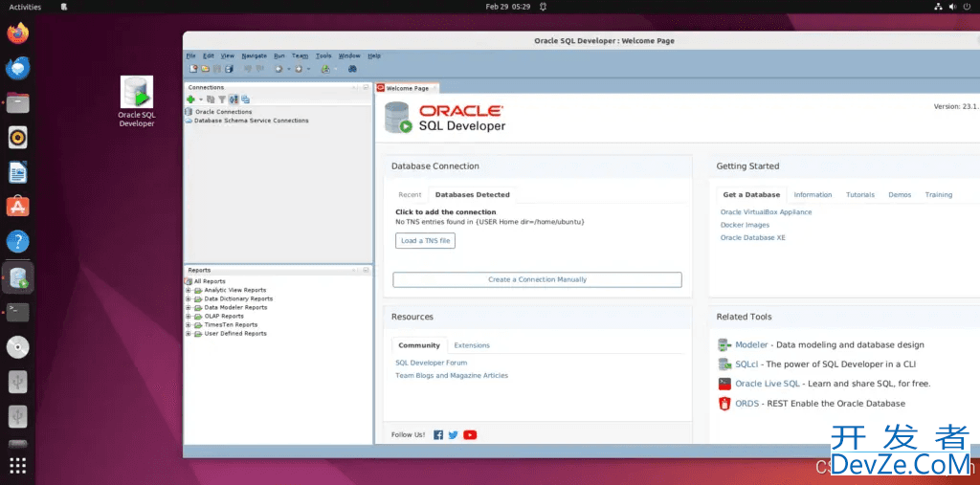980x485 pixels.
Task: Click the Forward navigation toolbar icon
Action: coord(299,69)
